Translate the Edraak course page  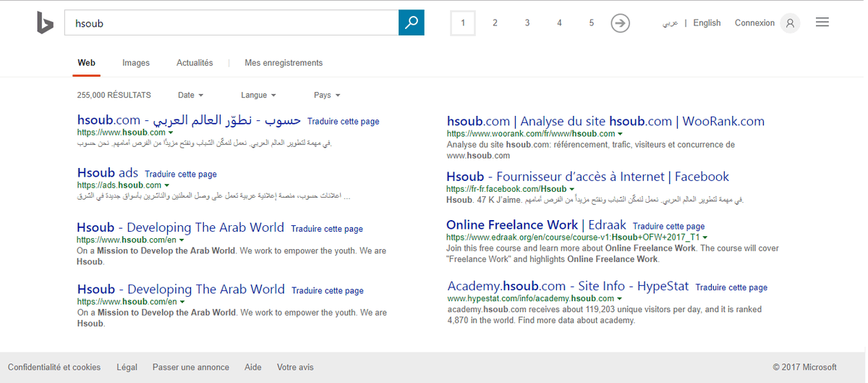pyautogui.click(x=668, y=227)
